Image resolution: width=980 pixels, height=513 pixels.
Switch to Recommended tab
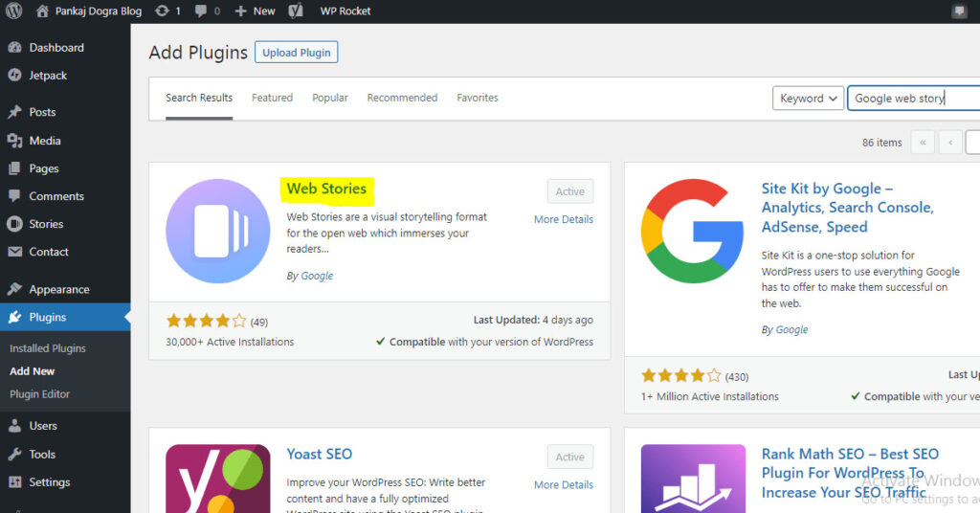point(402,98)
